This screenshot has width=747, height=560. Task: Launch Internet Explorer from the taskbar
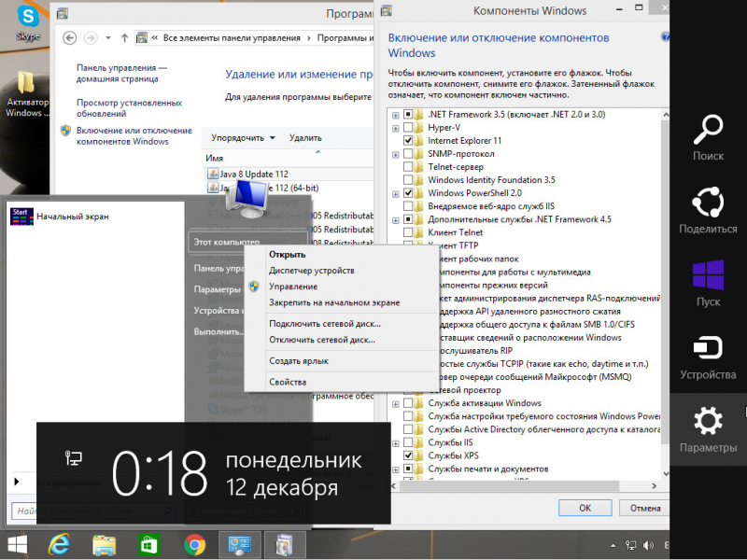[x=59, y=545]
